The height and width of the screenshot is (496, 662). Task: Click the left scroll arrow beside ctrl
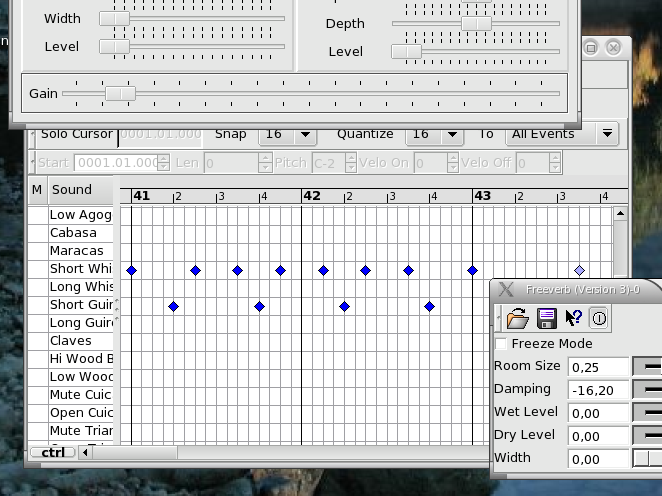point(85,453)
